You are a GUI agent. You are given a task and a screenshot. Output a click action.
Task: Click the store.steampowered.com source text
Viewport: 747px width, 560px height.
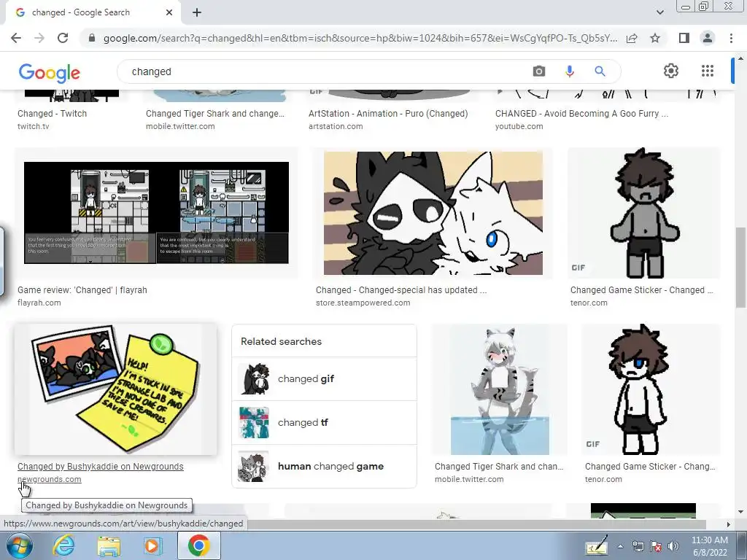[363, 303]
